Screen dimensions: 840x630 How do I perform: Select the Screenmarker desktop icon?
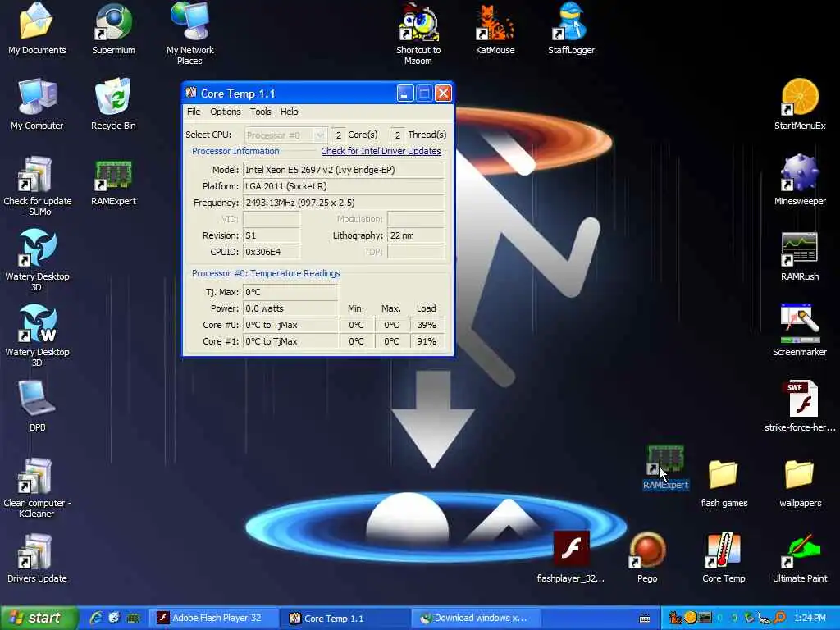click(799, 331)
